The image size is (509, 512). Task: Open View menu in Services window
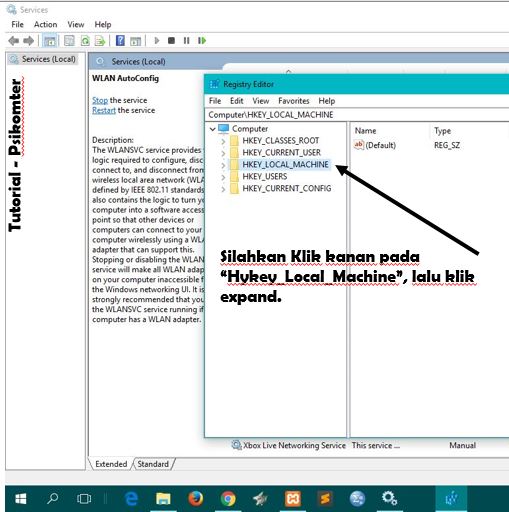(x=76, y=24)
